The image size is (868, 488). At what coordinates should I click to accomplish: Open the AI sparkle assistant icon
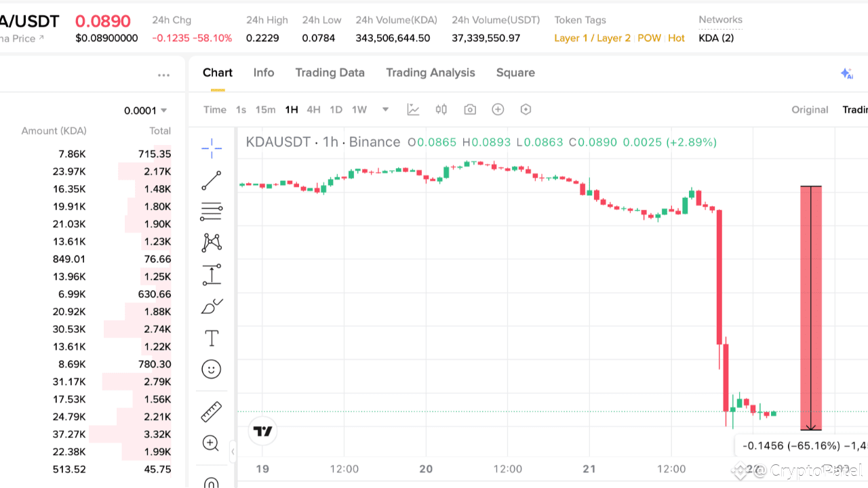coord(846,74)
